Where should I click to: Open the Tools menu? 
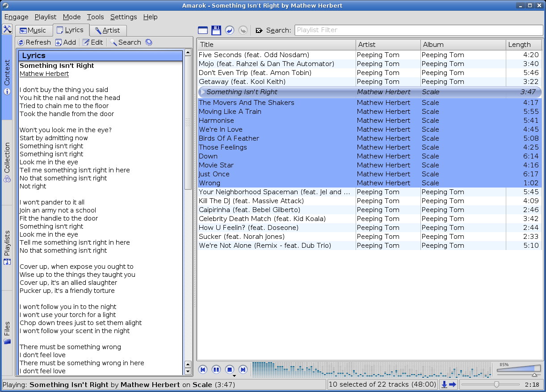point(95,17)
